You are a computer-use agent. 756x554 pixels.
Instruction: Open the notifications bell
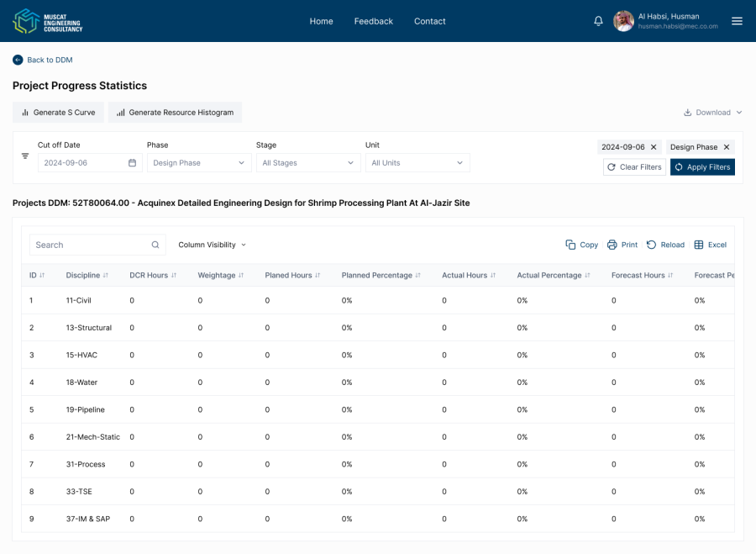coord(598,21)
